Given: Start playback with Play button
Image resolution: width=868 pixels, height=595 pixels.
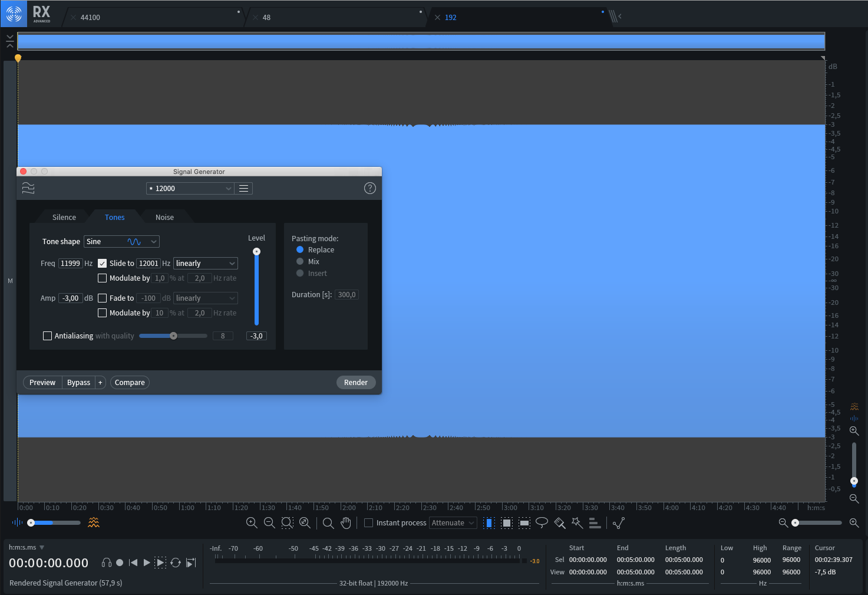Looking at the screenshot, I should pos(147,563).
